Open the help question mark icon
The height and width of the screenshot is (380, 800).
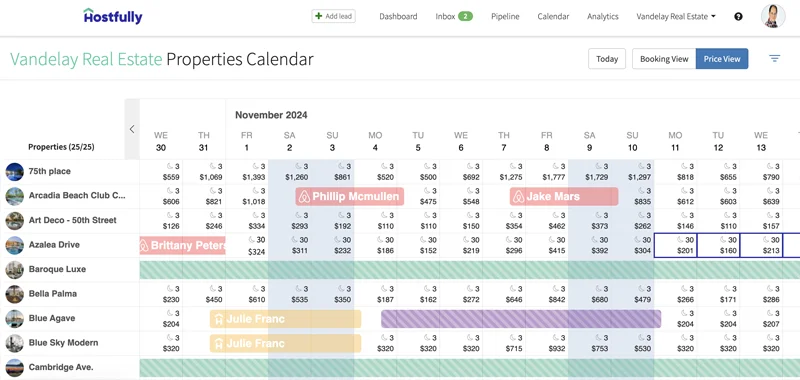[738, 16]
